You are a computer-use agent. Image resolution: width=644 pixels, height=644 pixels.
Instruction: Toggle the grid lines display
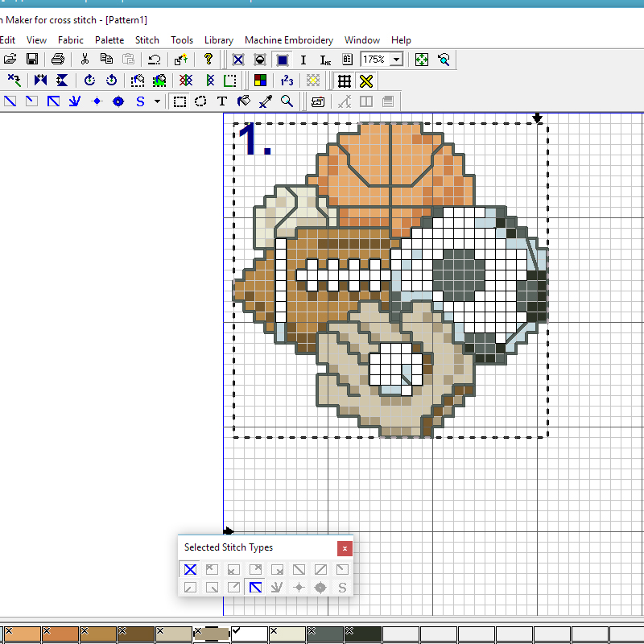click(345, 81)
